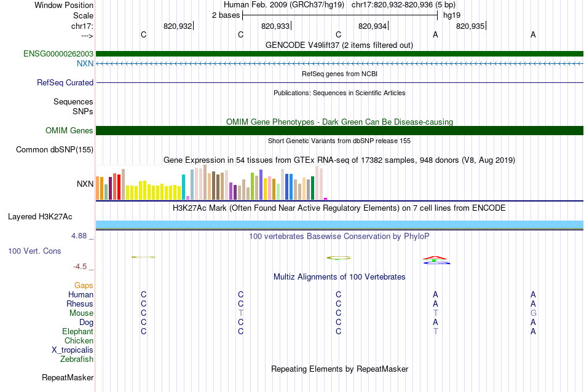The height and width of the screenshot is (392, 584).
Task: Select the Rhesus species label
Action: pyautogui.click(x=80, y=304)
